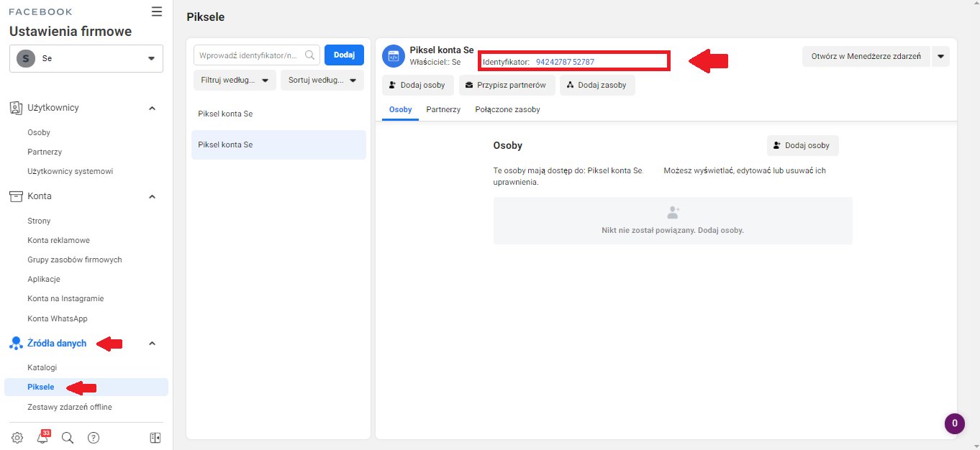
Task: Click Otwórz w Menedżerze zdarzeń button
Action: (x=866, y=57)
